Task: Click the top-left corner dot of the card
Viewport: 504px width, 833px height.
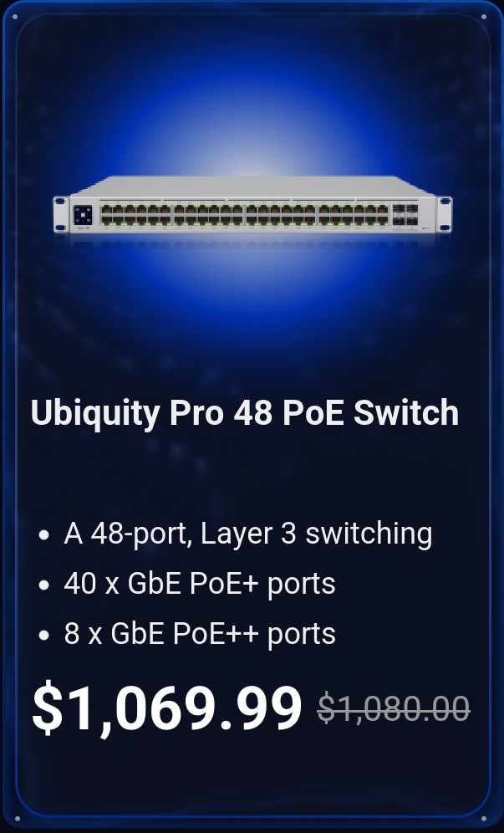Action: pyautogui.click(x=15, y=17)
